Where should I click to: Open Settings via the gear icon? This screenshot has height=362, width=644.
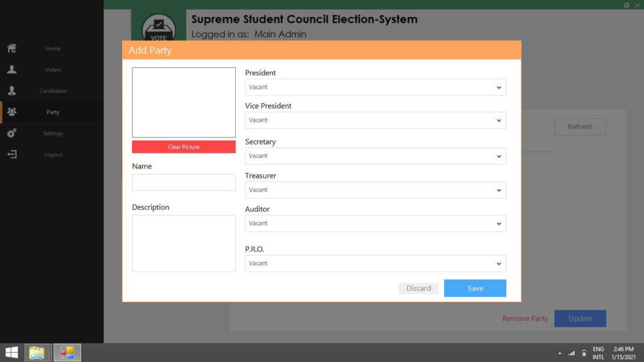point(11,133)
